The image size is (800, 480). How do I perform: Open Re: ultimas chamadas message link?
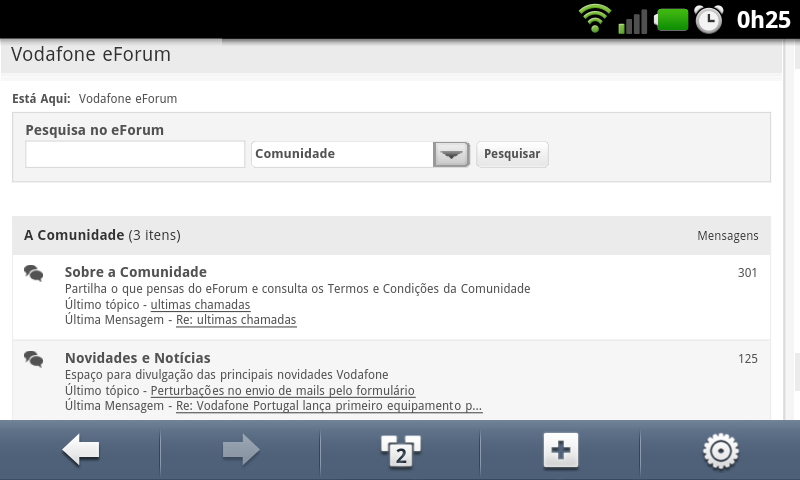pyautogui.click(x=236, y=320)
